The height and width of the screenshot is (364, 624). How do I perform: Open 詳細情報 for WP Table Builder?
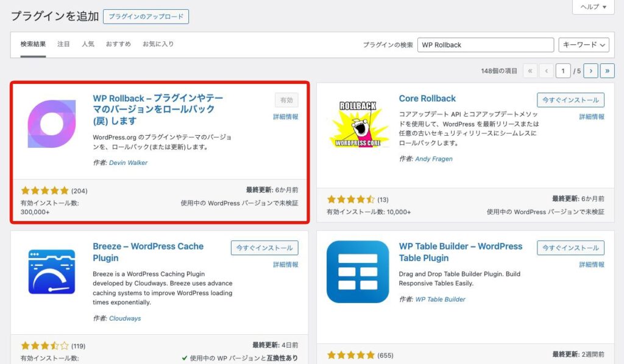592,265
